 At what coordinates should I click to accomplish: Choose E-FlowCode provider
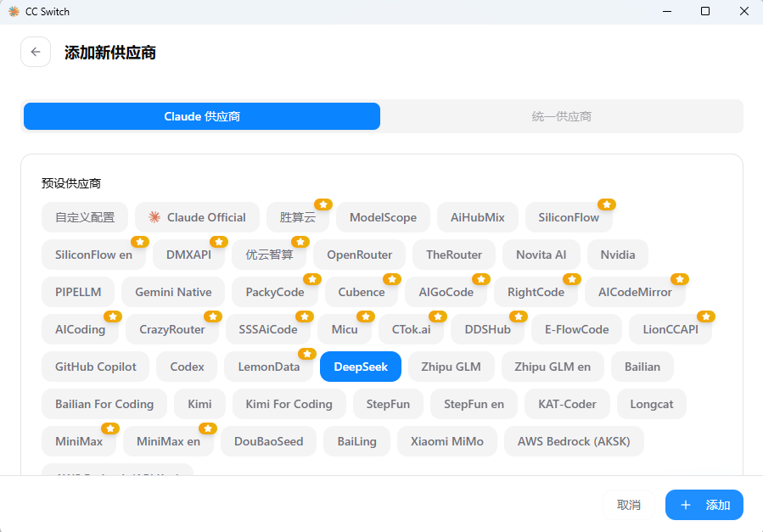click(576, 330)
